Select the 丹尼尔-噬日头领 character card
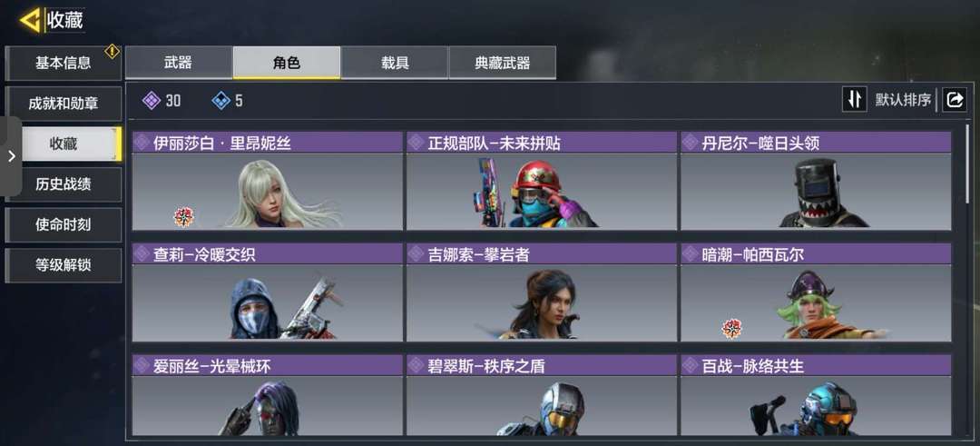 click(816, 181)
